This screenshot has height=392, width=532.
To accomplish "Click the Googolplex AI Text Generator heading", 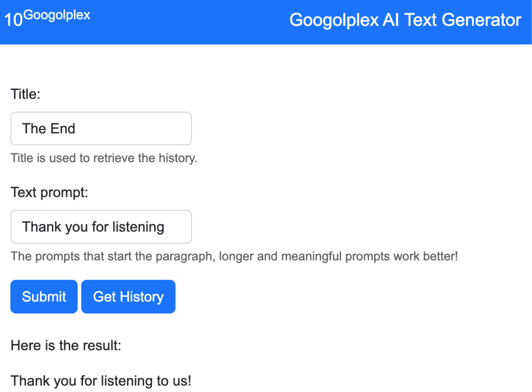I will [405, 20].
